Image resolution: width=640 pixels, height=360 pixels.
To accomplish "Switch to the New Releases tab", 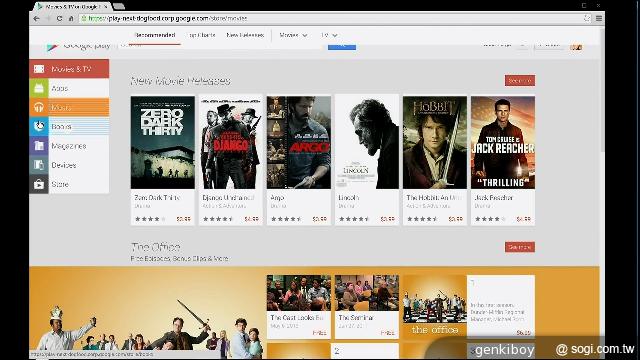I will click(245, 35).
